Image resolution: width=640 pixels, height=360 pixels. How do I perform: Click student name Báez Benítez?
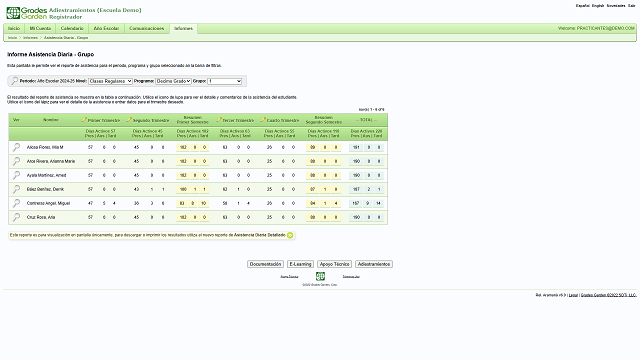(x=45, y=189)
